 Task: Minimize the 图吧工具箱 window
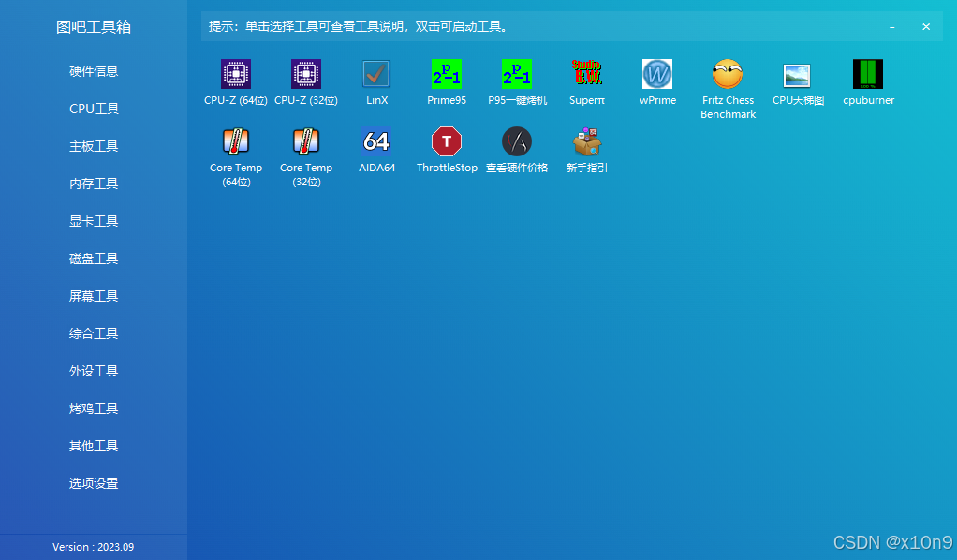click(891, 27)
